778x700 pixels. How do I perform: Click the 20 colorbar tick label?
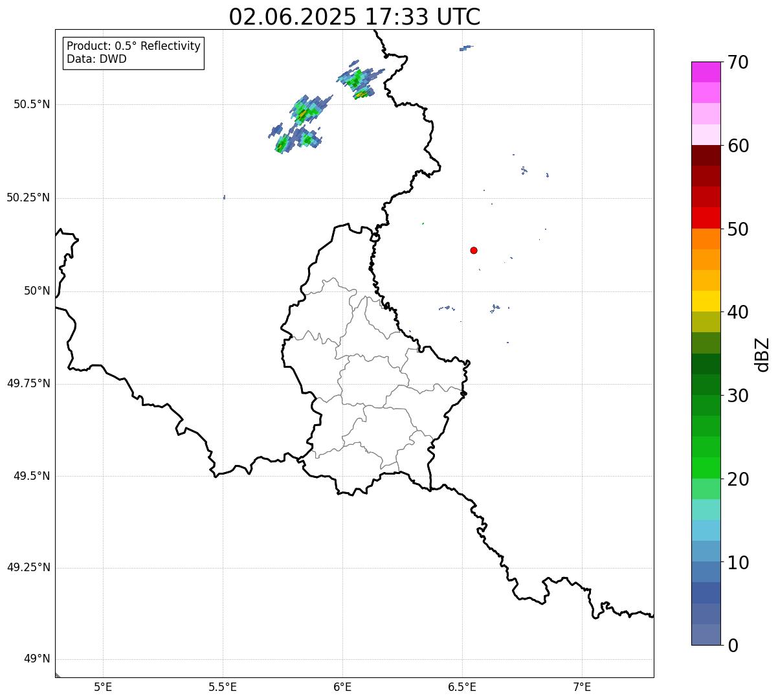point(739,479)
